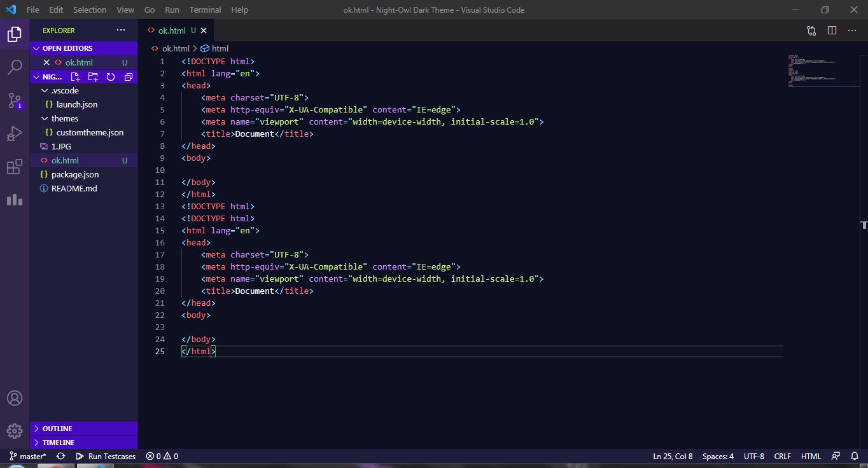Open the Run and Debug view
Screen dimensions: 868x468
15,134
